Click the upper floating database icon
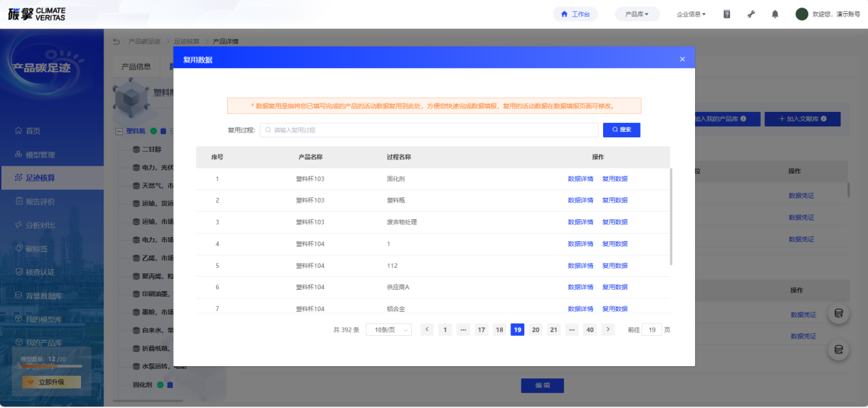The height and width of the screenshot is (408, 868). coord(838,314)
